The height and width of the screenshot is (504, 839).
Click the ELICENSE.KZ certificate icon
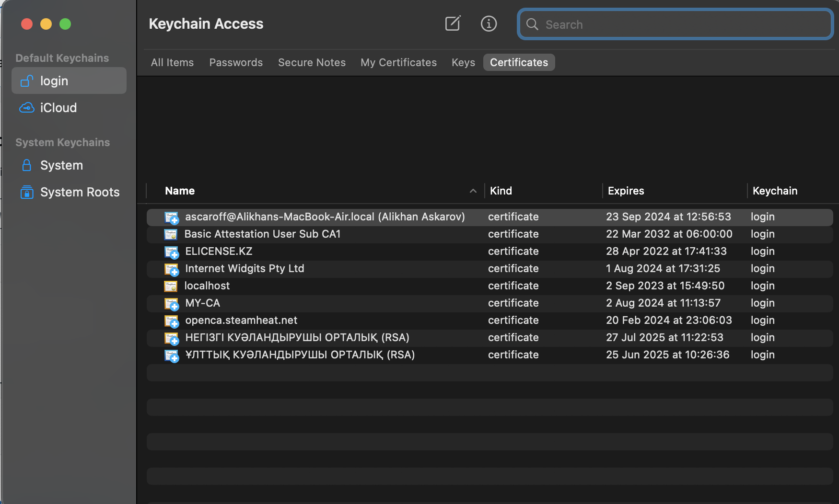point(171,252)
